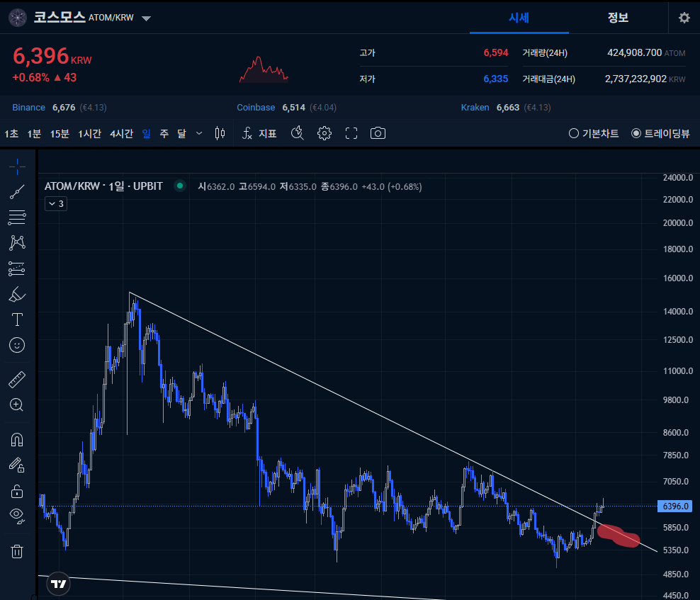Select the brush drawing tool
This screenshot has height=600, width=700.
point(17,294)
